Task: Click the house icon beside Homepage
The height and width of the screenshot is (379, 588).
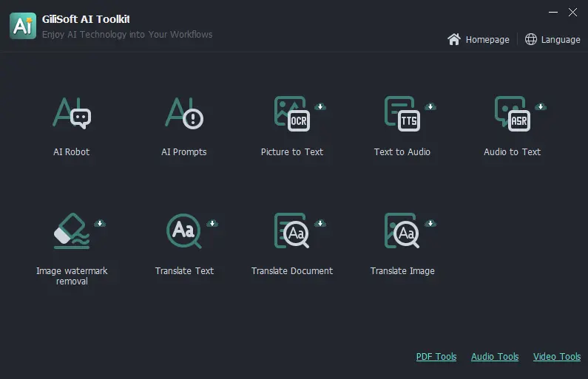Action: (454, 39)
